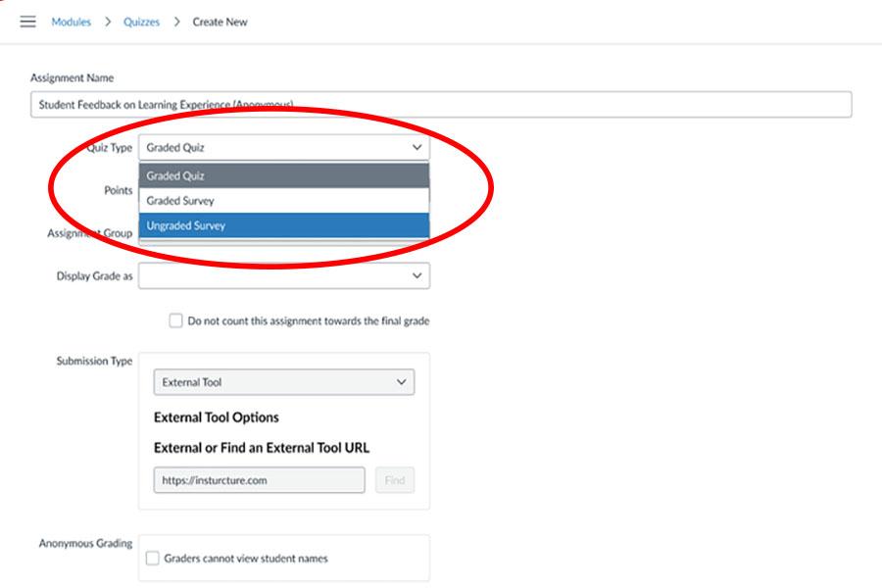Expand the Display Grade as dropdown
882x588 pixels.
click(x=283, y=276)
